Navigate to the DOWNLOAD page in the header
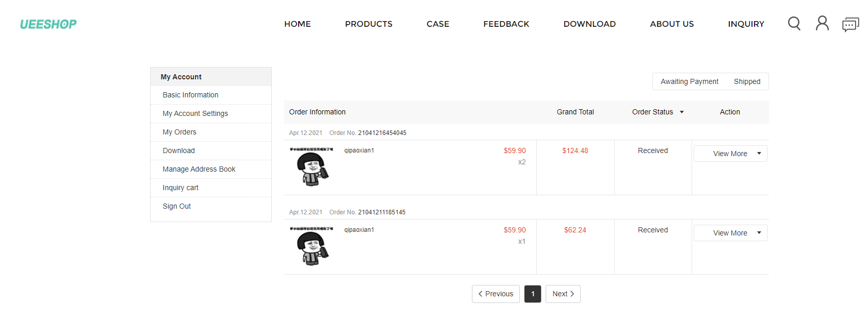The width and height of the screenshot is (868, 320). 589,24
